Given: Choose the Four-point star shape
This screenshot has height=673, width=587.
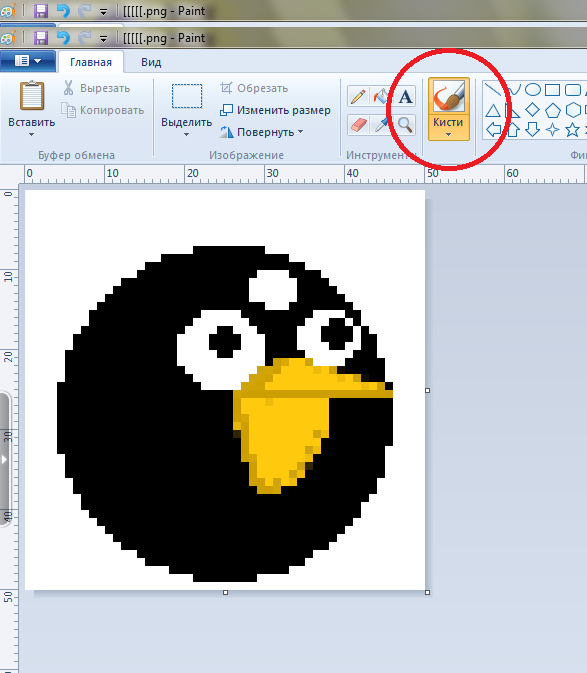Looking at the screenshot, I should coord(553,129).
